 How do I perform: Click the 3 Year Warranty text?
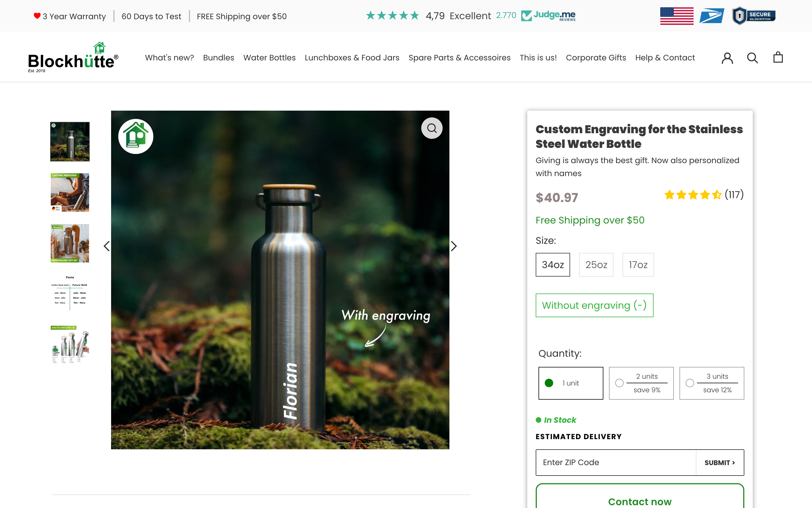(x=74, y=16)
